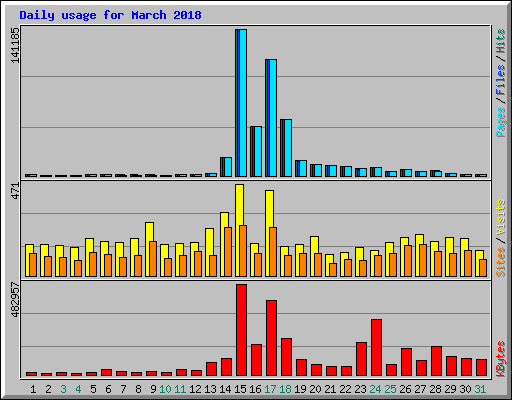
Task: Click the red KBytes bar for day 28
Action: [436, 361]
